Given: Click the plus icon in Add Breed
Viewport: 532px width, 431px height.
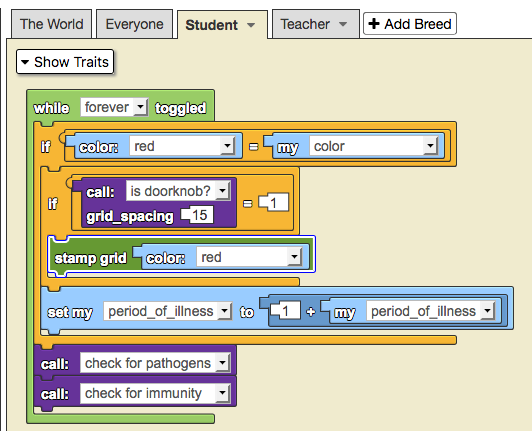Looking at the screenshot, I should click(374, 24).
